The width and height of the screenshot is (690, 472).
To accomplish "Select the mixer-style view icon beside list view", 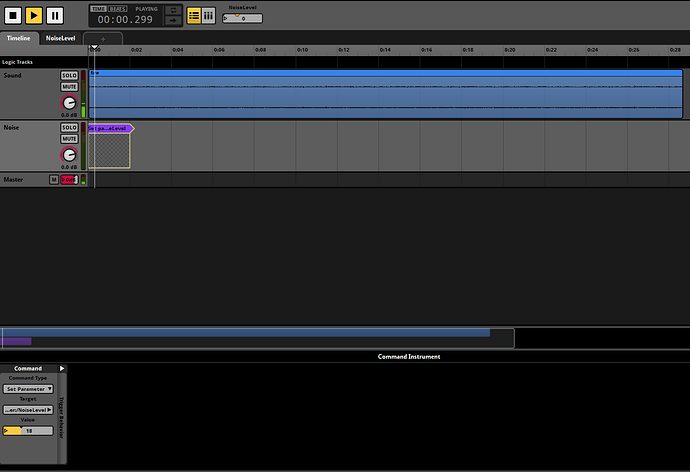I will (209, 16).
